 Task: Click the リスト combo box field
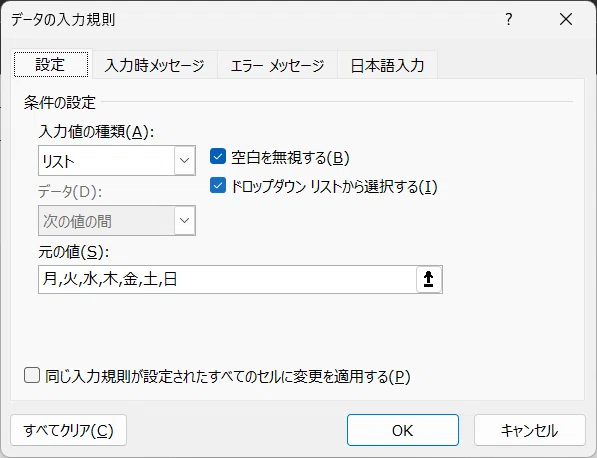(117, 160)
